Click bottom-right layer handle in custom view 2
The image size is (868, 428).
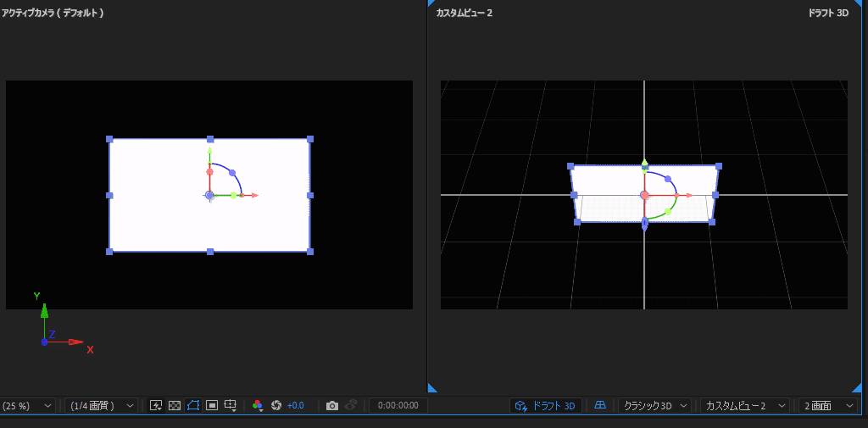[712, 222]
